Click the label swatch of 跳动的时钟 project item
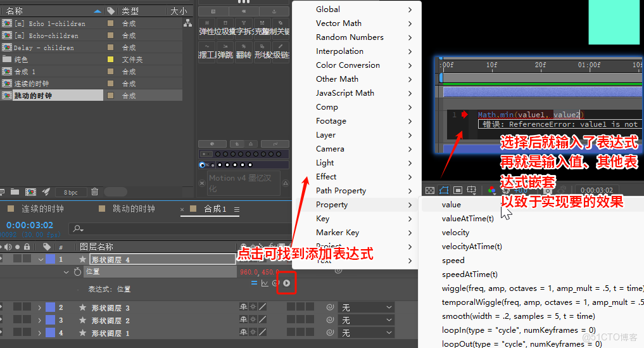 click(110, 96)
